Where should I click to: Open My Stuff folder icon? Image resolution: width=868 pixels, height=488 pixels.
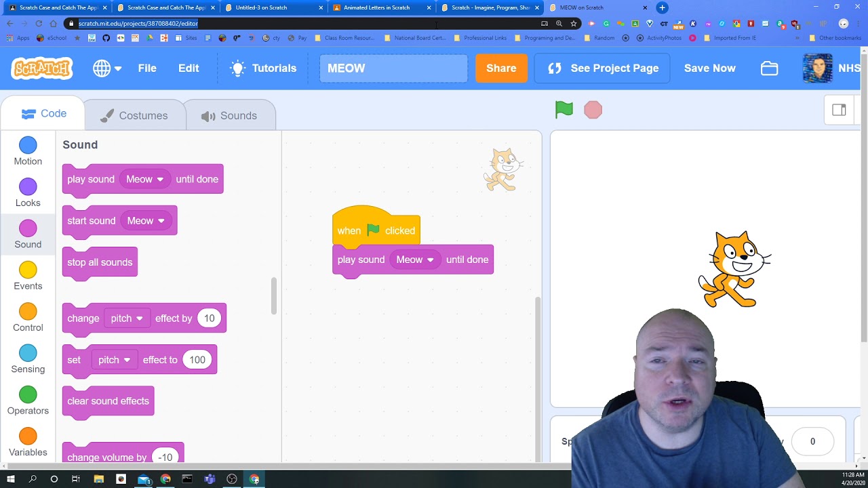click(x=769, y=68)
